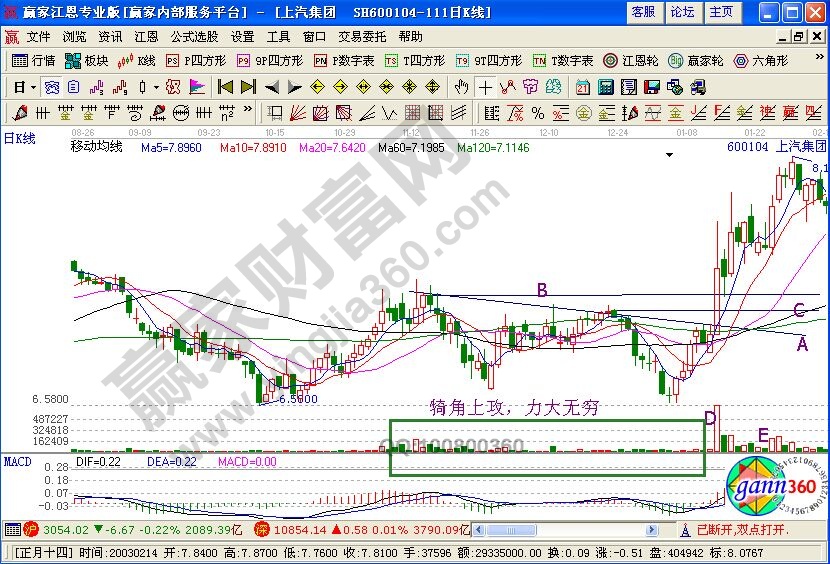Image resolution: width=830 pixels, height=564 pixels.
Task: Step chart forward with right triangle
Action: (x=294, y=87)
